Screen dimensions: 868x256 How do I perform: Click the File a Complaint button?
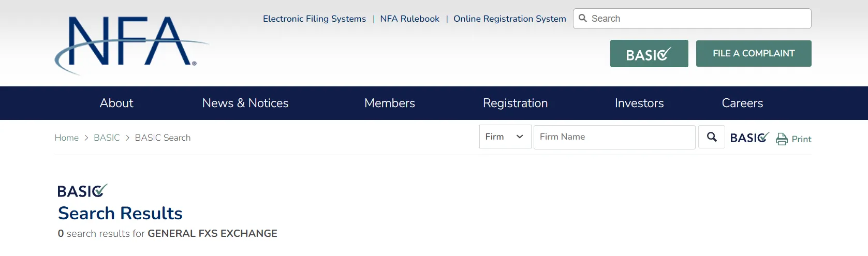pos(754,53)
